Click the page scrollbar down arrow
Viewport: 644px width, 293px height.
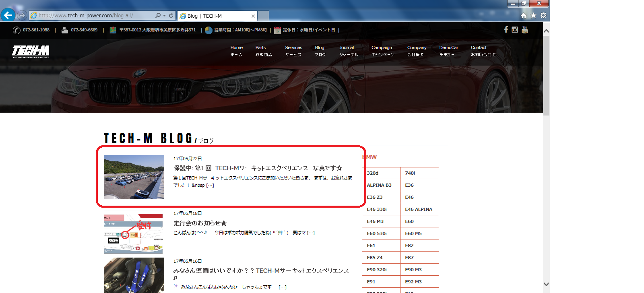(546, 284)
